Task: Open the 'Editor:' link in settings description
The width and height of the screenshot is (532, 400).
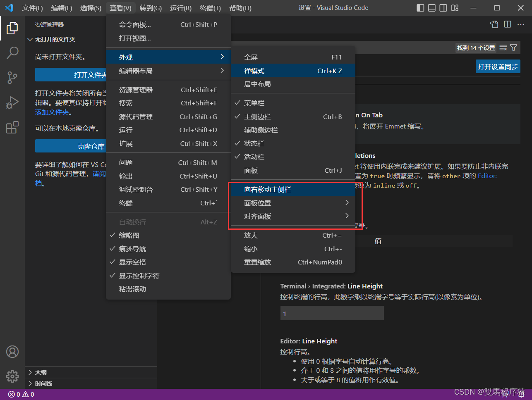Action: 487,176
